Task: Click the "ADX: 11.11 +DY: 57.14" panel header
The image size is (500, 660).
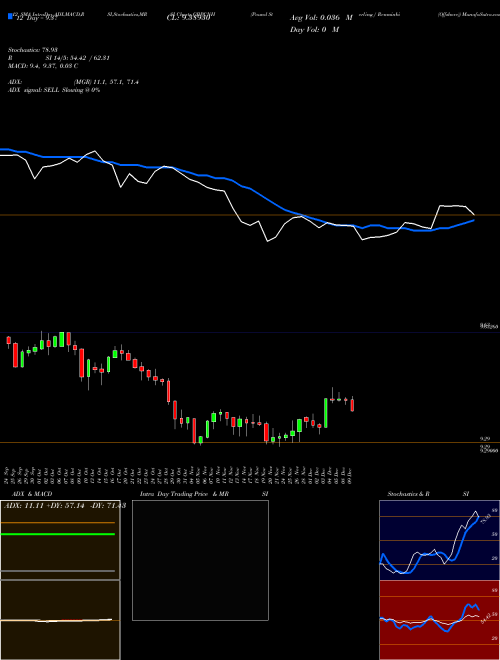Action: 63,505
